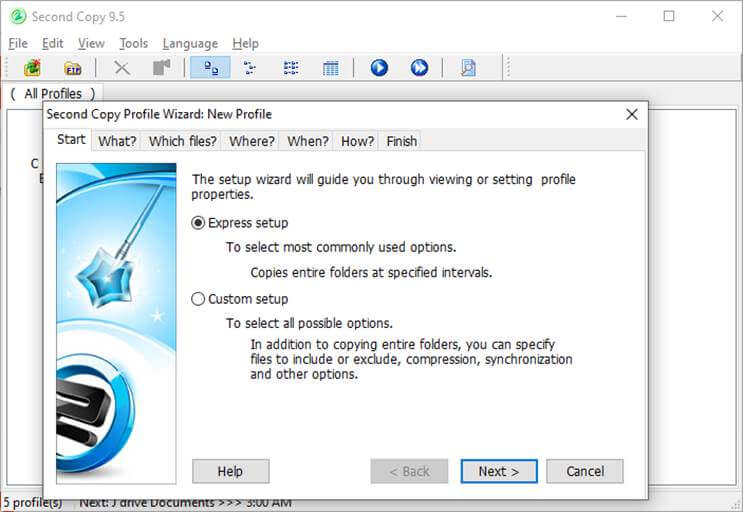Select the Express setup radio button
743x512 pixels.
click(198, 223)
